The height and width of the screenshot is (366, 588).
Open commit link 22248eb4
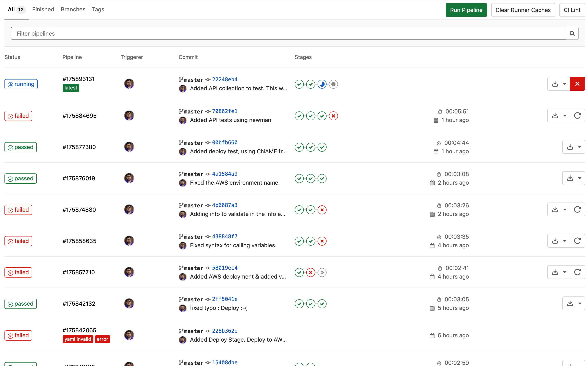(x=224, y=79)
